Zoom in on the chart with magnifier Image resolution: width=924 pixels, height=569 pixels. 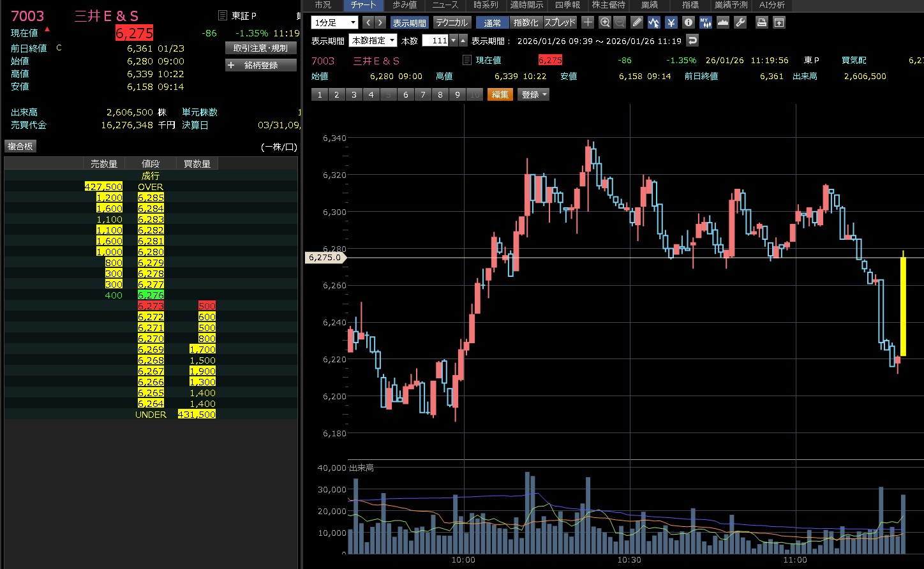605,22
